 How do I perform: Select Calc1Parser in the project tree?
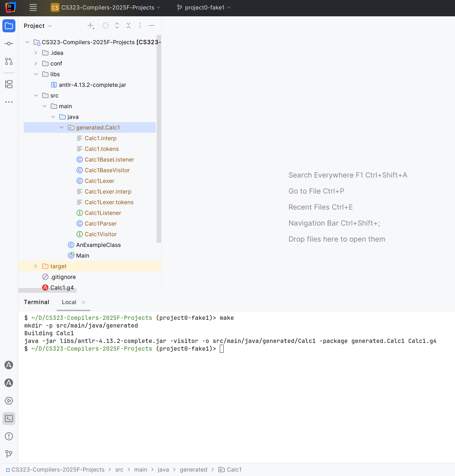click(100, 223)
